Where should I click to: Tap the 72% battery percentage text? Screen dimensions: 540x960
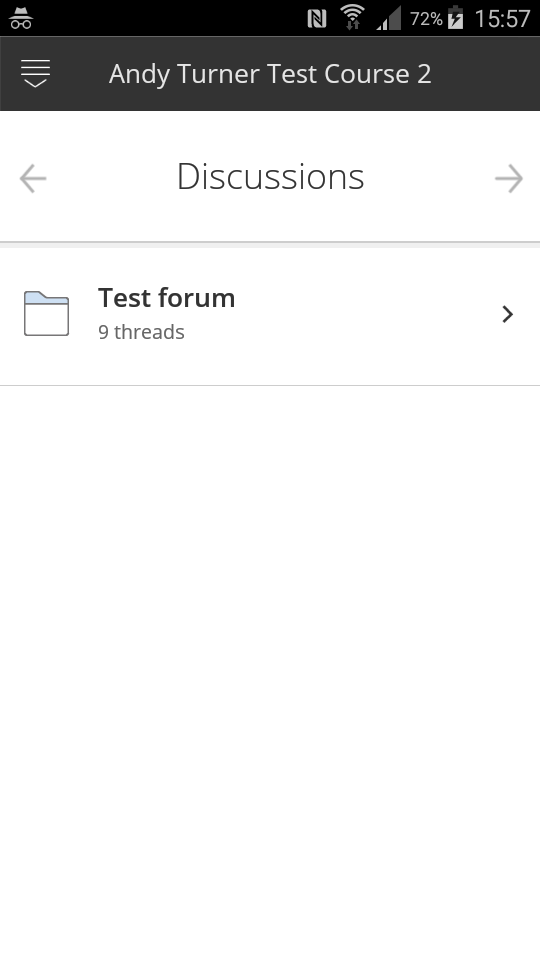(x=426, y=19)
